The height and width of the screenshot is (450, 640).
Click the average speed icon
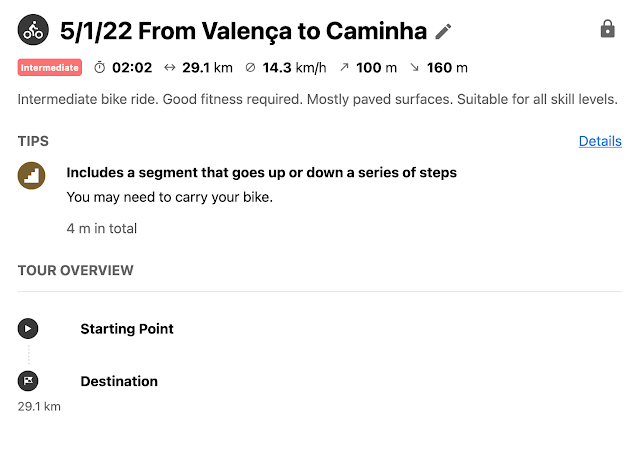tap(250, 68)
